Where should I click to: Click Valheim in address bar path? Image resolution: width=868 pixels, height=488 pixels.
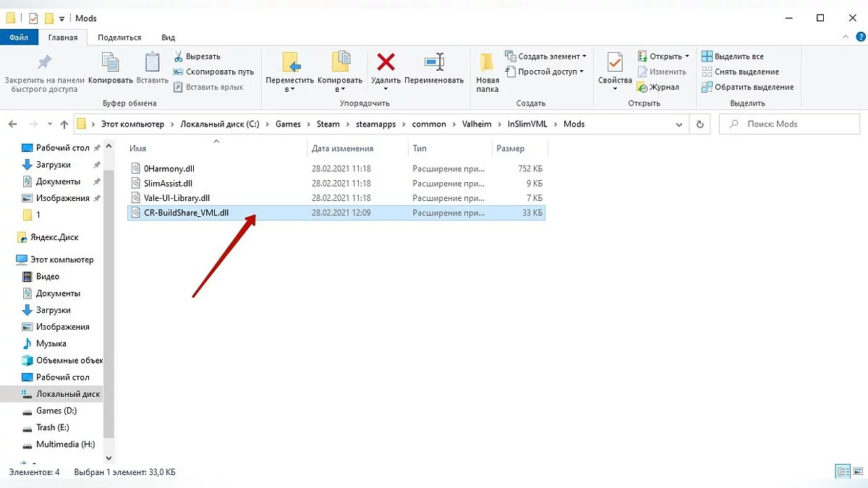point(477,124)
